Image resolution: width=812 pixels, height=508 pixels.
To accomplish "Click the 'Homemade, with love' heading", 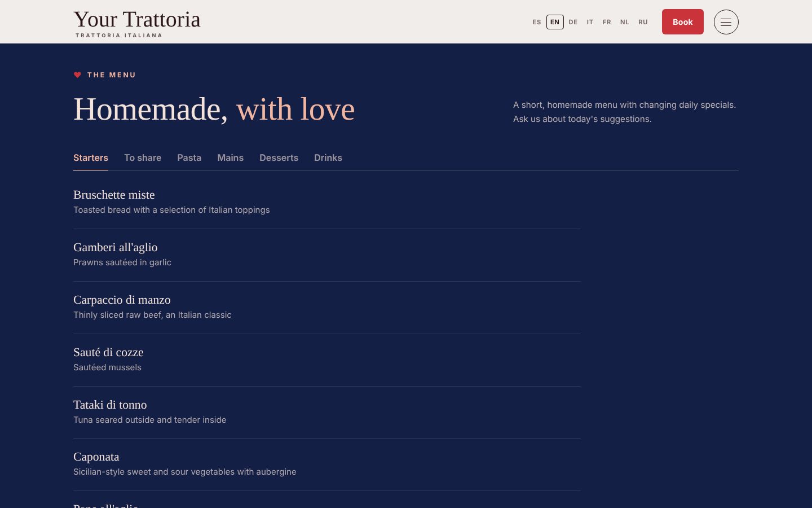I will click(214, 109).
